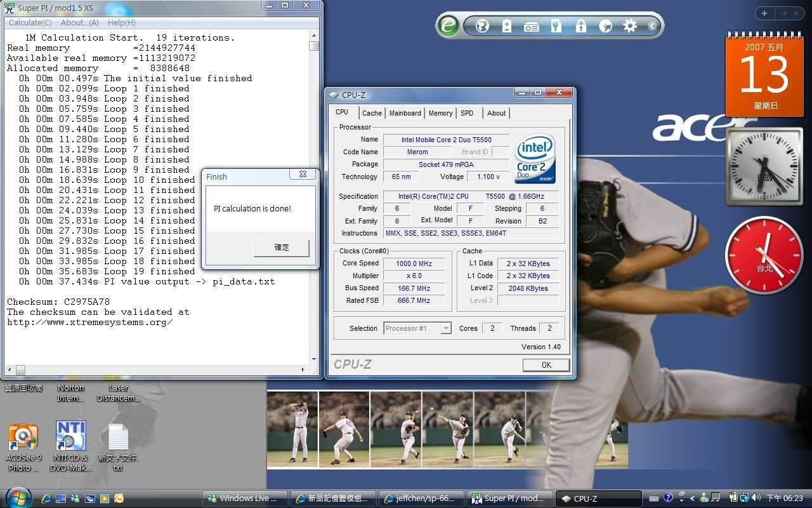Switch to the Cache tab in CPU-Z

coord(372,113)
